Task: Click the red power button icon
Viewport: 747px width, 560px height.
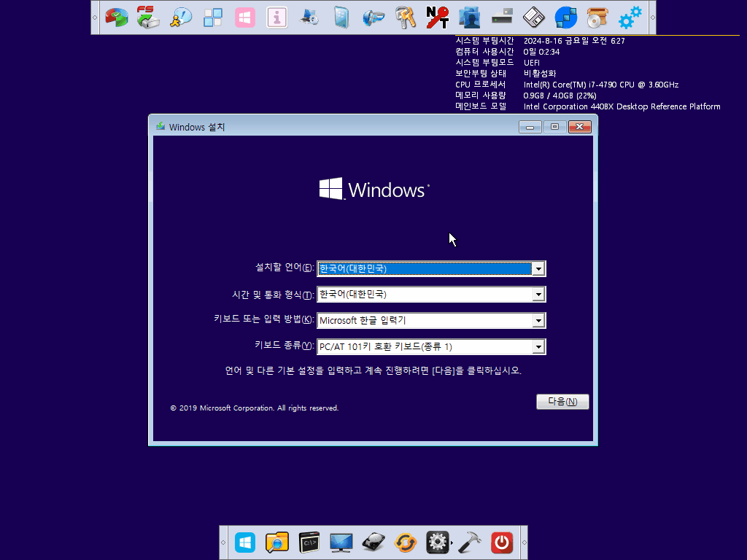Action: (502, 542)
